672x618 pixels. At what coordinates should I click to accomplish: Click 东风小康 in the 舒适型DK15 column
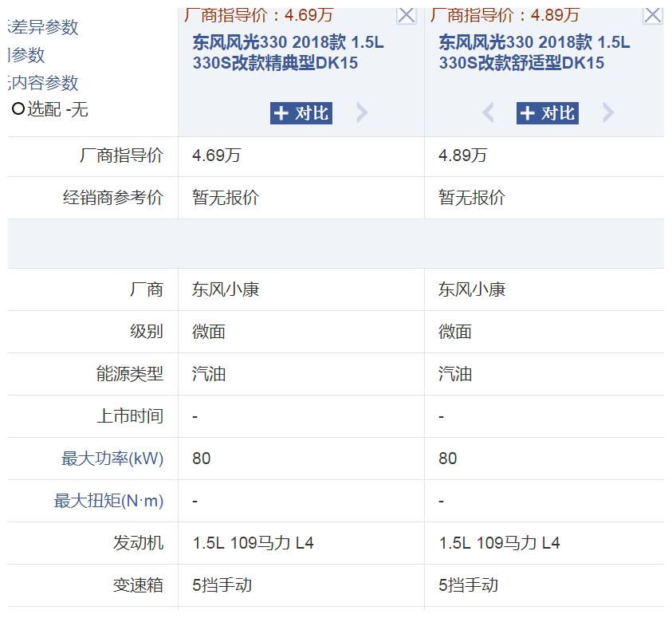point(472,289)
